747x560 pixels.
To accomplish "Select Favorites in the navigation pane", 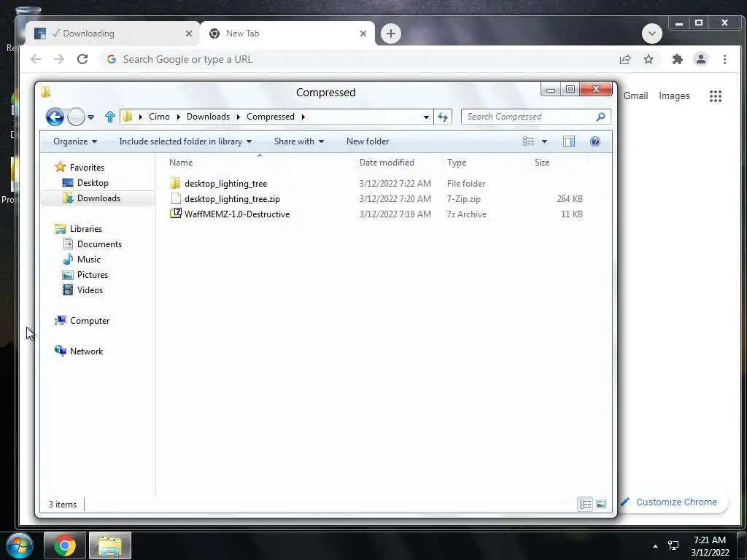I will (87, 168).
